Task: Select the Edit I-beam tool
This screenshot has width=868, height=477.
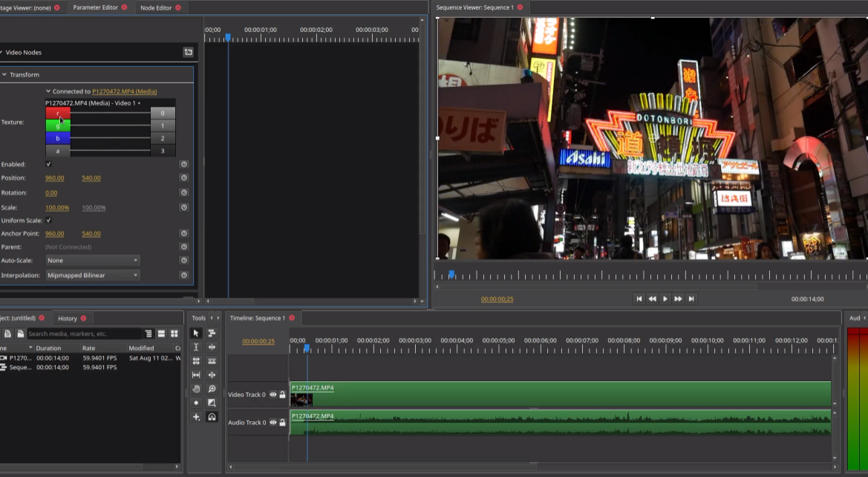Action: pos(196,347)
